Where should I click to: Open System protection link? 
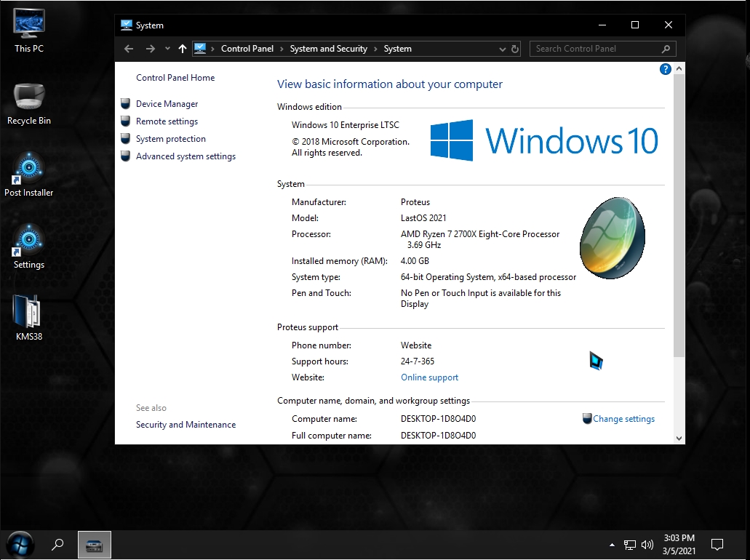pyautogui.click(x=171, y=139)
